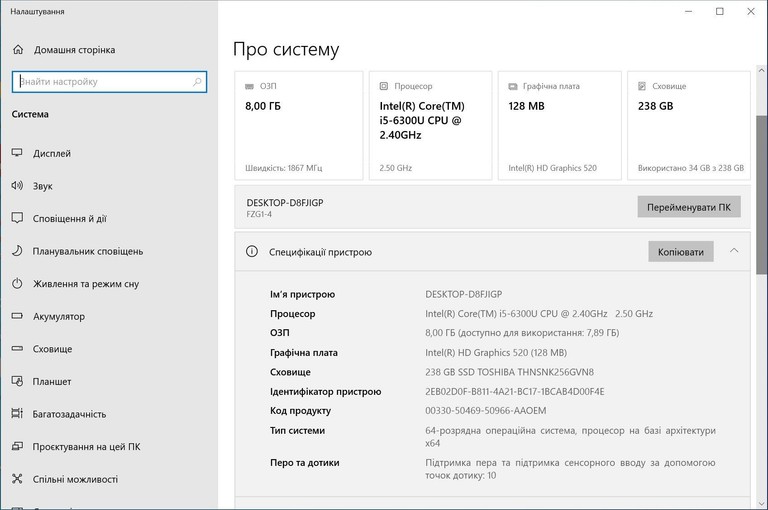Click Швидкість: 1867 МГц text
768x510 pixels.
click(x=284, y=168)
